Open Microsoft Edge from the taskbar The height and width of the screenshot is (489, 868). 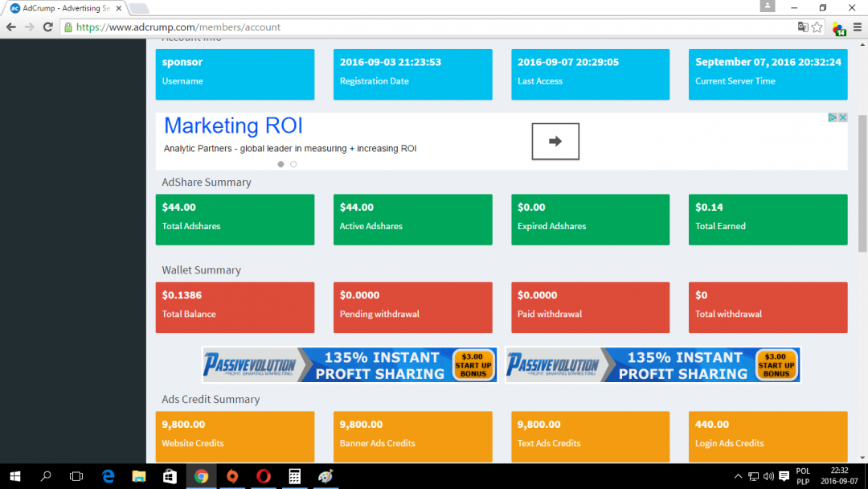pos(108,476)
